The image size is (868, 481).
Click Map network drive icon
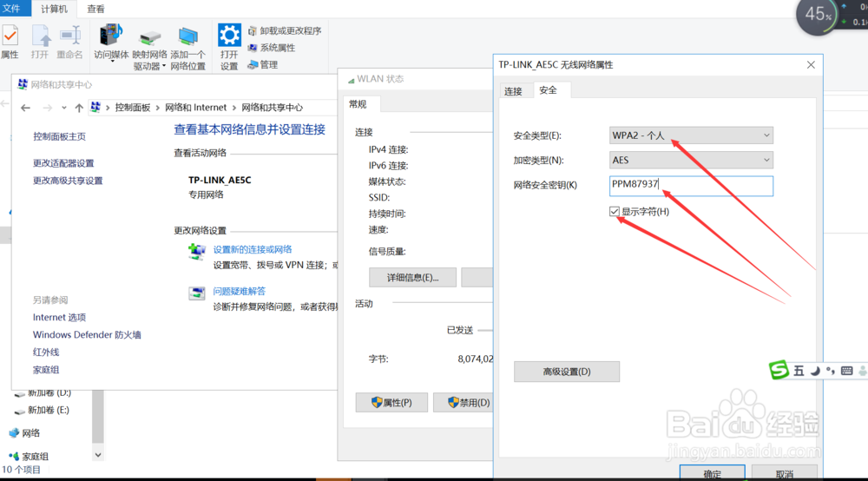[x=149, y=38]
